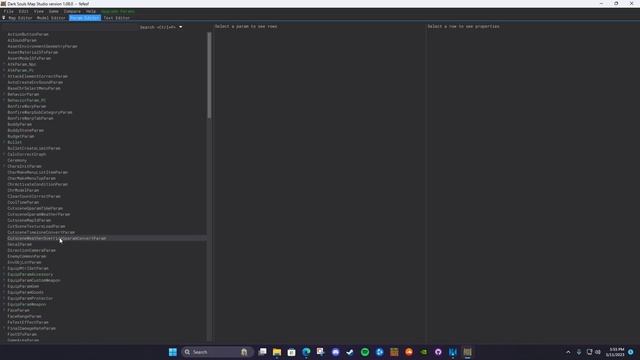The height and width of the screenshot is (360, 640).
Task: Select AiSoundParam in the list
Action: pos(22,40)
